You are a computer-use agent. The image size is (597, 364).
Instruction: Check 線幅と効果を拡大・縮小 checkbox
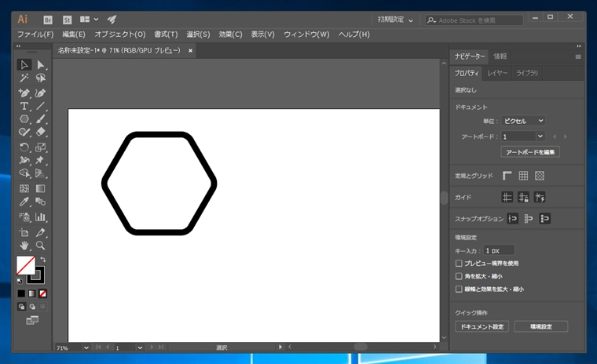click(459, 289)
